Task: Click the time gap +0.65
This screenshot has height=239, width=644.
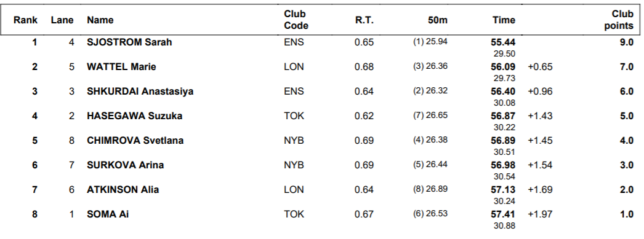Action: tap(540, 67)
